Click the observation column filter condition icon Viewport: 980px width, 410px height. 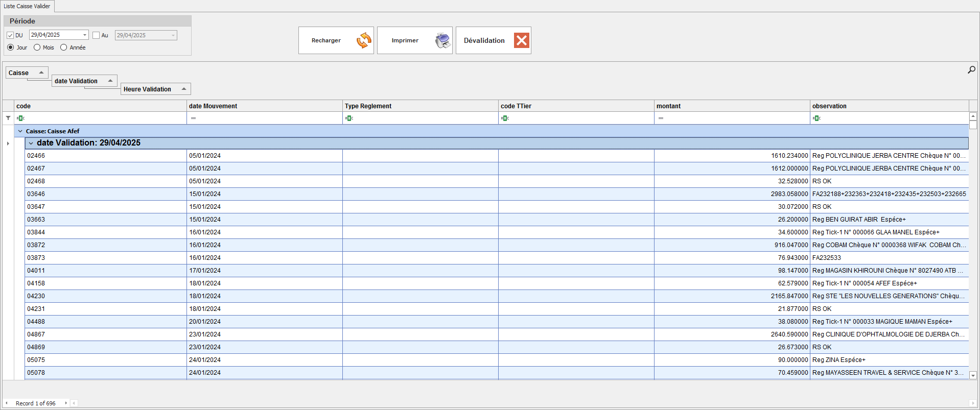(x=816, y=118)
